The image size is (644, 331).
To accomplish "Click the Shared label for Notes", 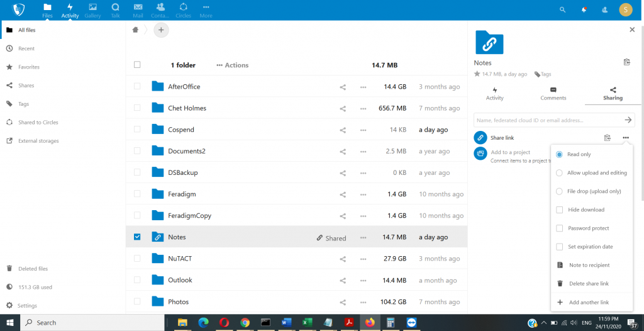I will click(x=331, y=238).
